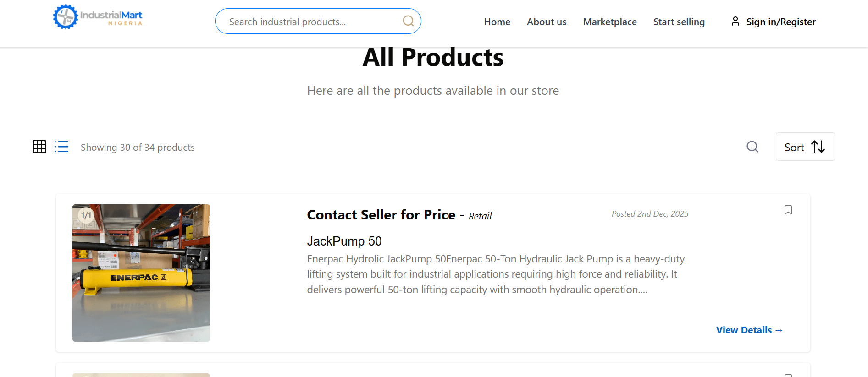Click the All Products heading
This screenshot has width=868, height=377.
tap(433, 57)
